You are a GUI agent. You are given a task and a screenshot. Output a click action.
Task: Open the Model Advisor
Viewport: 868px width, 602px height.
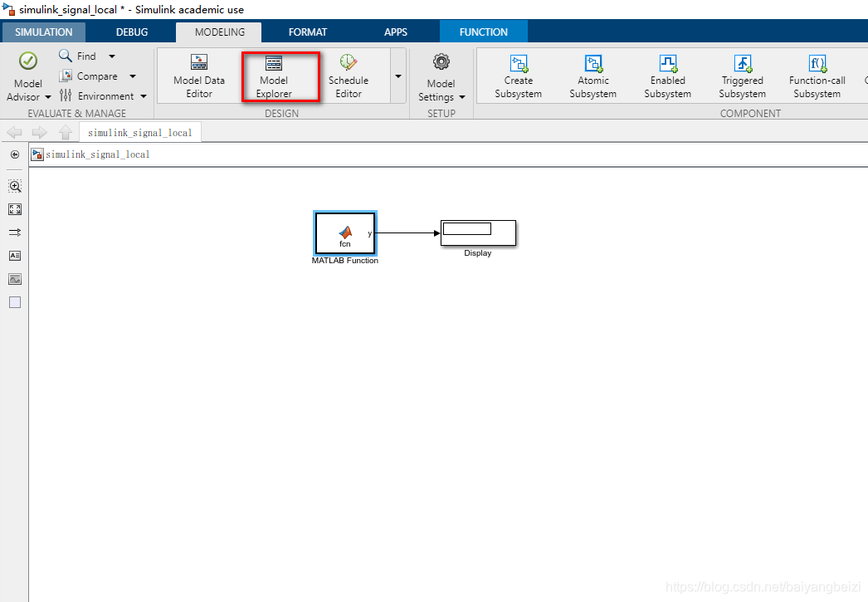click(x=27, y=76)
